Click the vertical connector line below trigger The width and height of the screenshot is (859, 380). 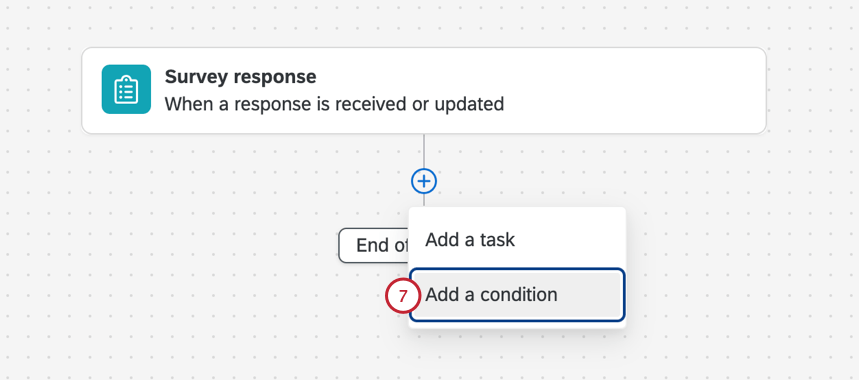pos(424,151)
